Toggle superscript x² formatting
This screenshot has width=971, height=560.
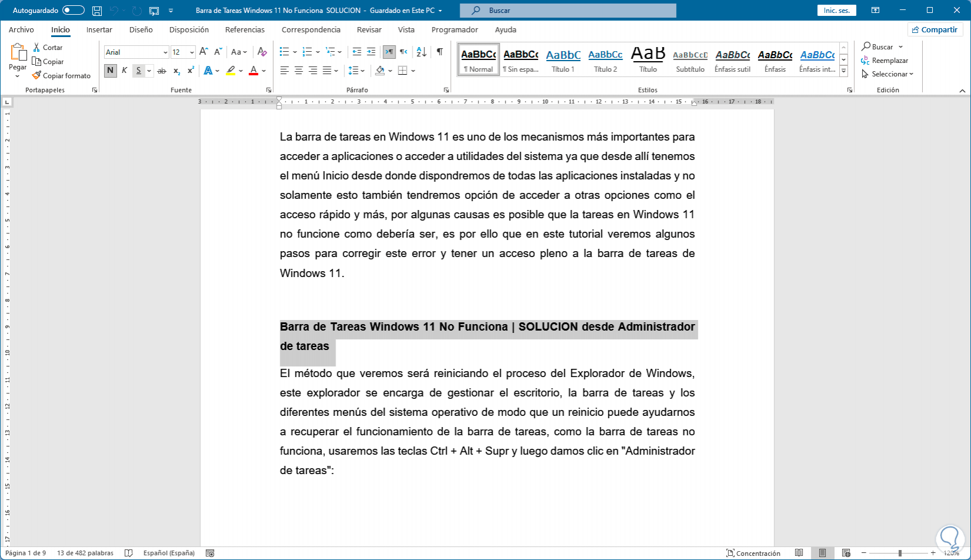[x=191, y=71]
